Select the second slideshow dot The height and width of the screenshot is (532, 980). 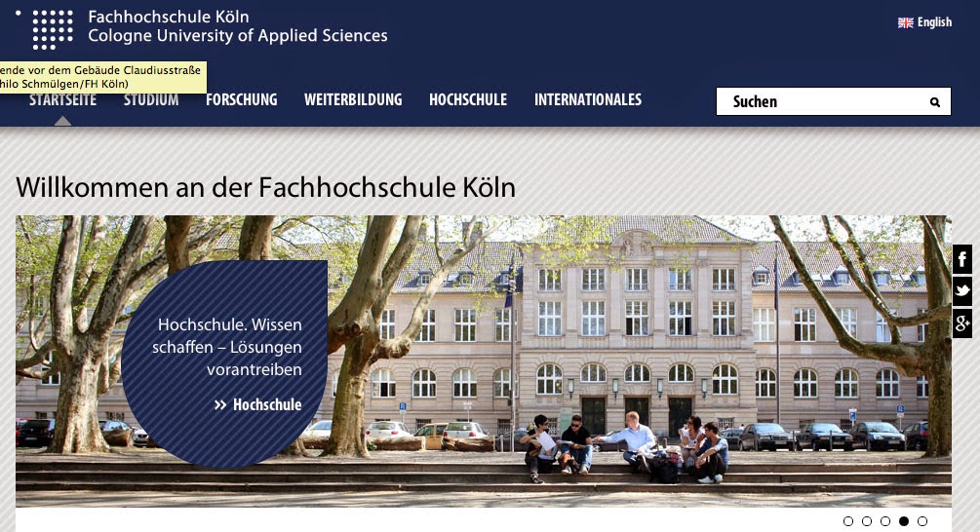[x=867, y=520]
